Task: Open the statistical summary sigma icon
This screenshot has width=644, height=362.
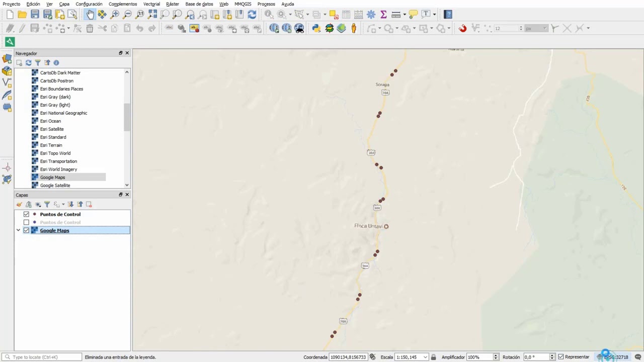Action: click(383, 14)
